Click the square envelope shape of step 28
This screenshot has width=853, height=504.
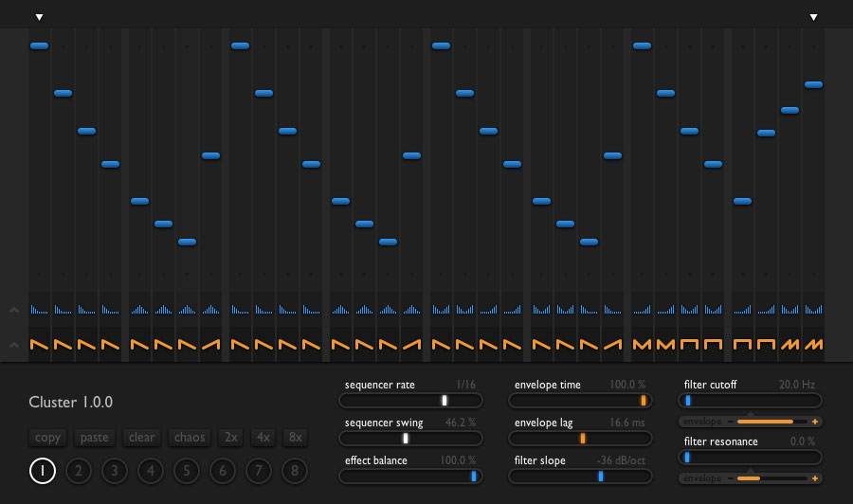coord(713,344)
